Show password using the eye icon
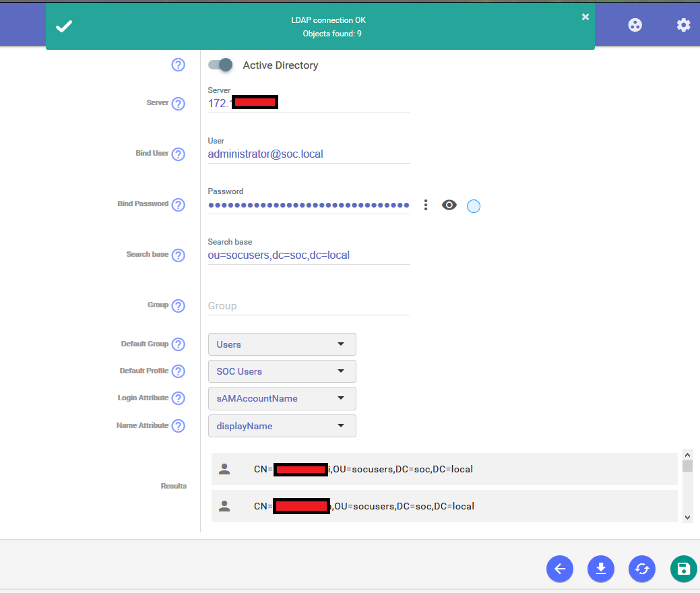This screenshot has width=700, height=593. 449,205
